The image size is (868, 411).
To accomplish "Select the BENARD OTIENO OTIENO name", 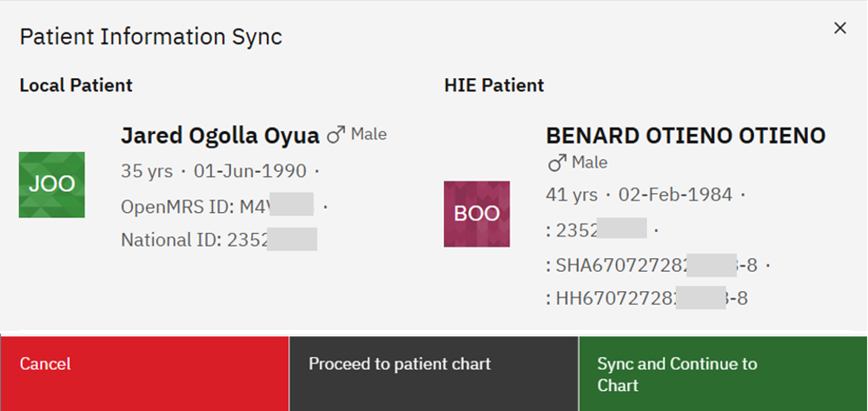I will [686, 136].
